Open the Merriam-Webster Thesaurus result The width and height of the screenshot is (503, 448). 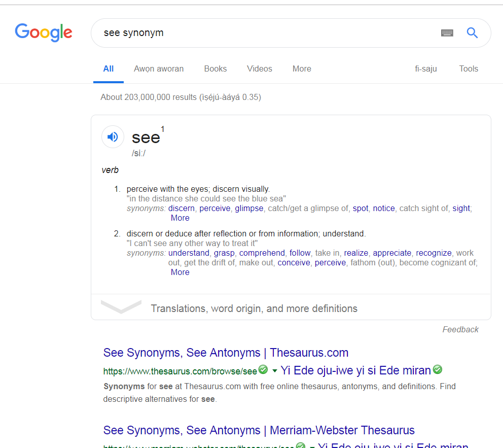click(x=259, y=430)
